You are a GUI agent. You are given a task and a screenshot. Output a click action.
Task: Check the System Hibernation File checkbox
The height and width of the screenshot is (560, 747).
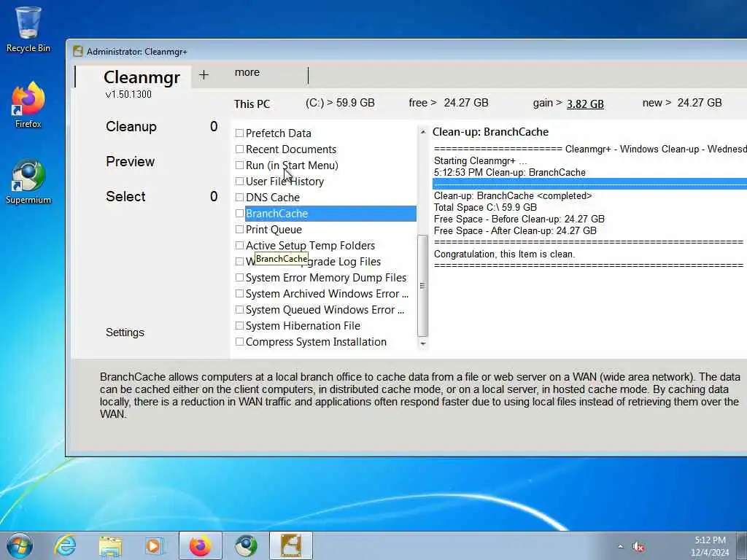[239, 326]
